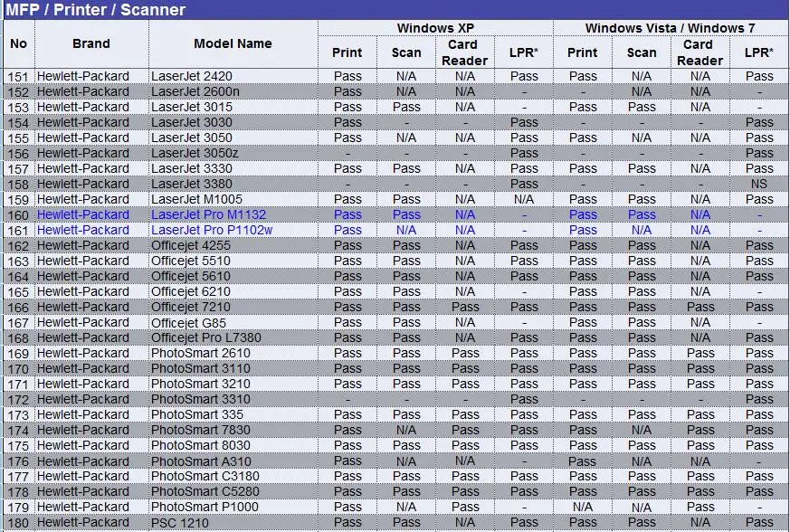Image resolution: width=790 pixels, height=532 pixels.
Task: Select PhotoSmart 3110 model name
Action: pyautogui.click(x=201, y=368)
